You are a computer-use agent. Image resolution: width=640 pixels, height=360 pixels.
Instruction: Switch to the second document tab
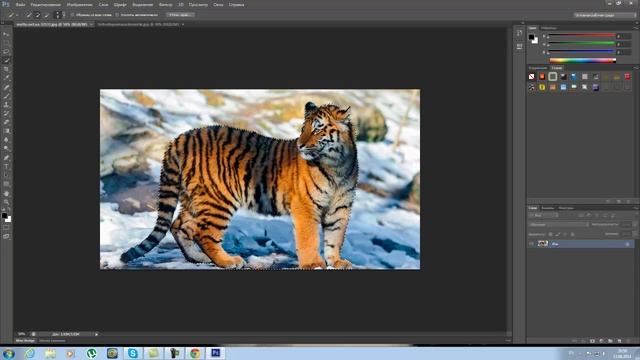[x=138, y=24]
